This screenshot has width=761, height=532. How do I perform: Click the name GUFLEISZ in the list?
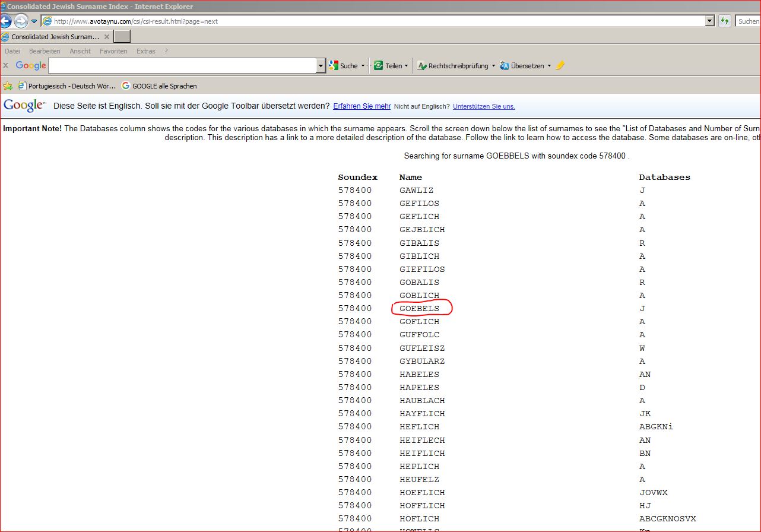(422, 348)
